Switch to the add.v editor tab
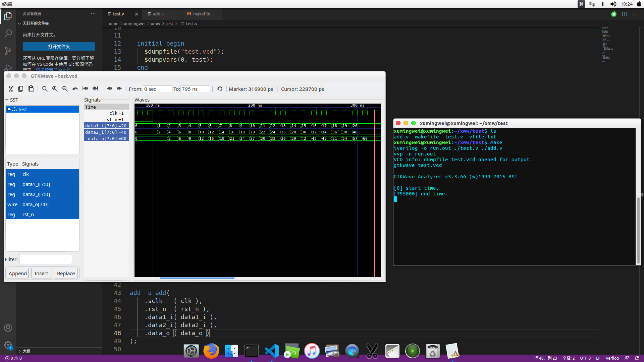Viewport: 644px width, 362px height. [x=158, y=14]
